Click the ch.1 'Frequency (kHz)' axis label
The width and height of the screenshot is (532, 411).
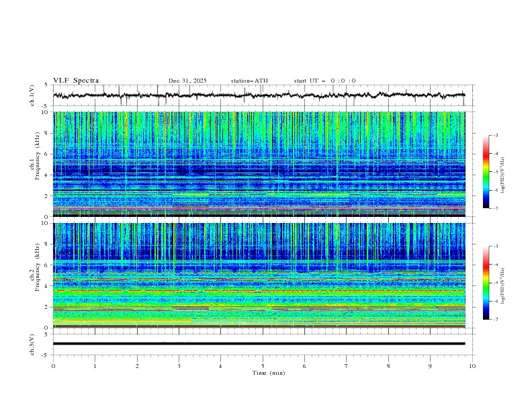pyautogui.click(x=38, y=156)
